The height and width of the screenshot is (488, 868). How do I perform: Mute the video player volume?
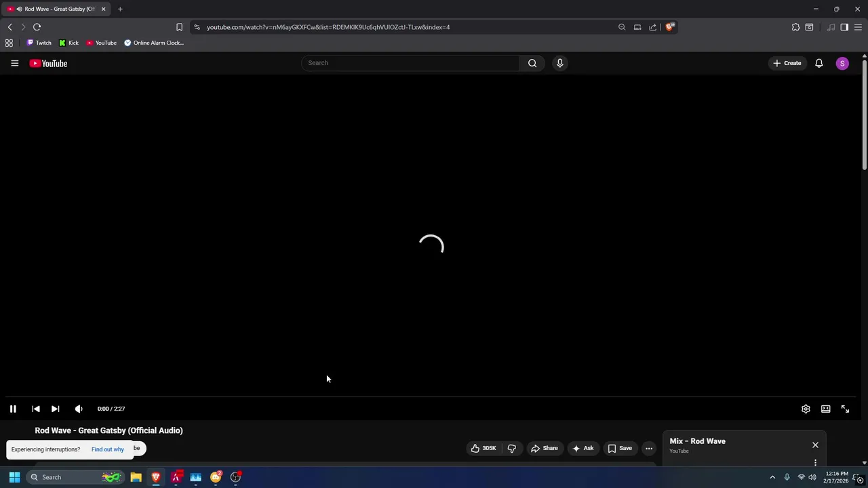79,409
